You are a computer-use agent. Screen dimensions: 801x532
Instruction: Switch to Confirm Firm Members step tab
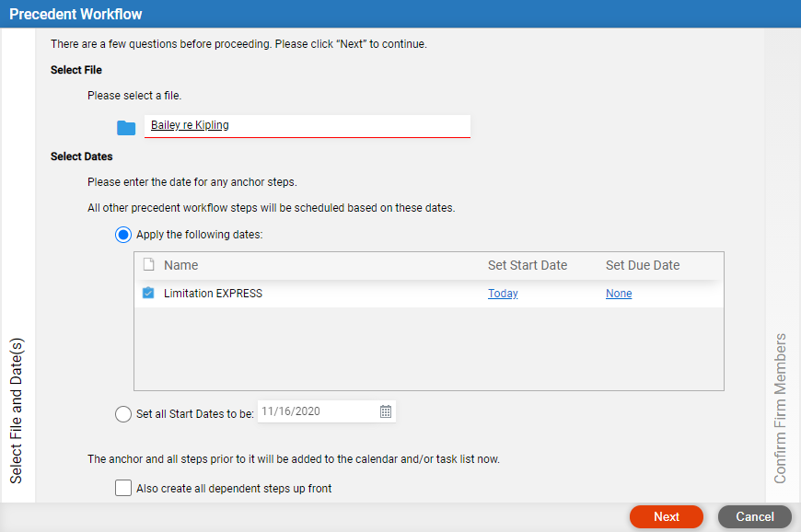tap(780, 409)
